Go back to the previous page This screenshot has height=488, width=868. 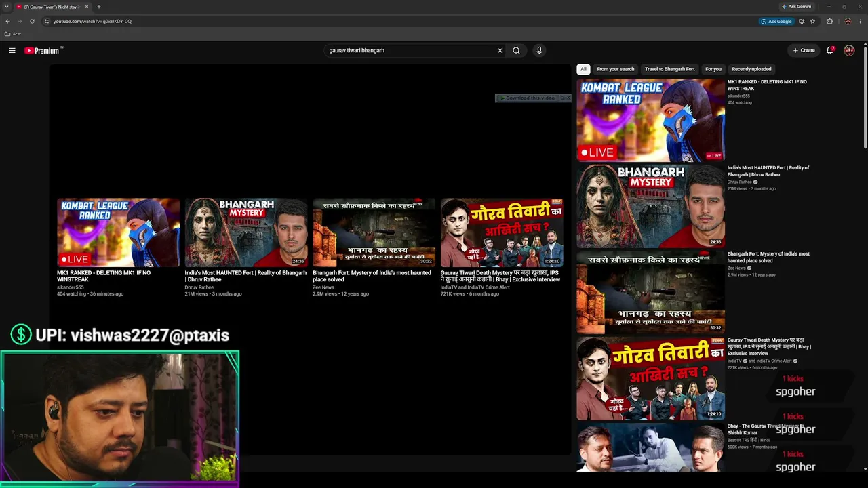tap(7, 21)
